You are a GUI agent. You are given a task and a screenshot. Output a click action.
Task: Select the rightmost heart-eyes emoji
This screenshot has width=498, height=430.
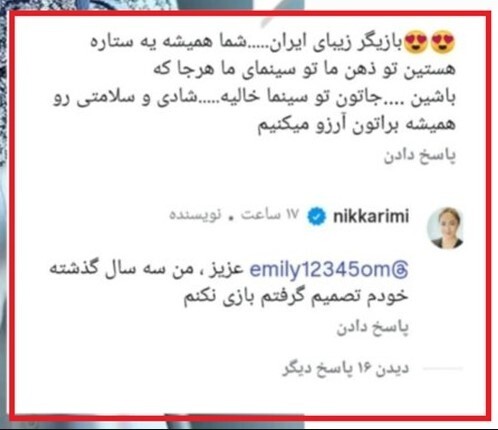coord(443,42)
